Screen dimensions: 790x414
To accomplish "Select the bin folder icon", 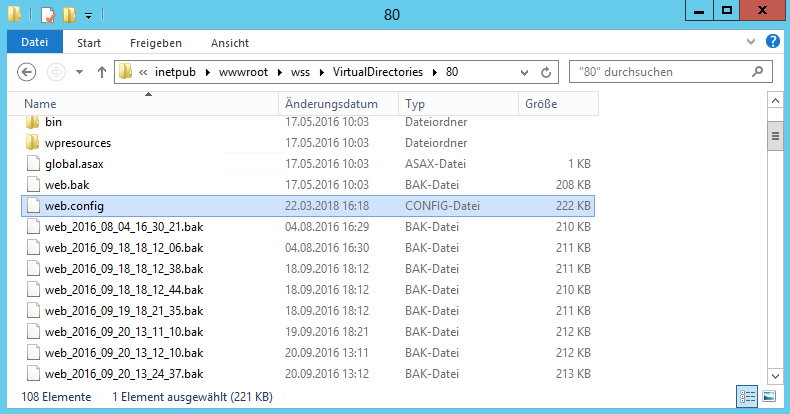I will (x=32, y=122).
